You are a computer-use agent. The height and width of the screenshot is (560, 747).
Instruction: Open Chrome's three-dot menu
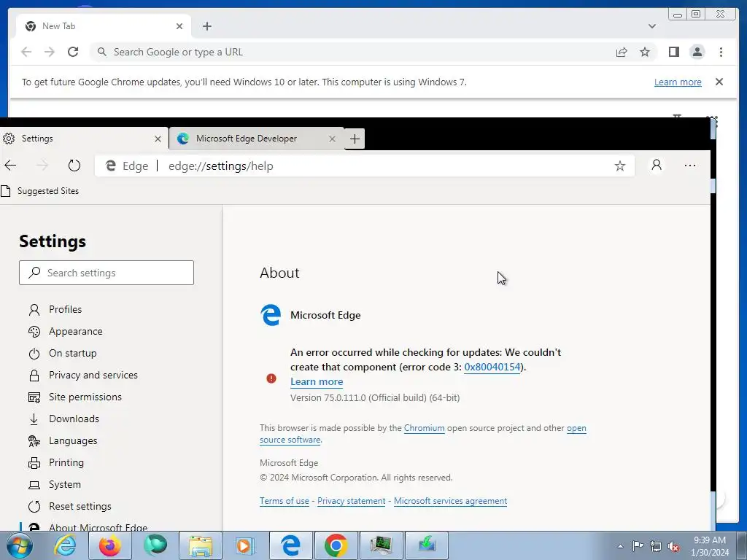[x=721, y=52]
